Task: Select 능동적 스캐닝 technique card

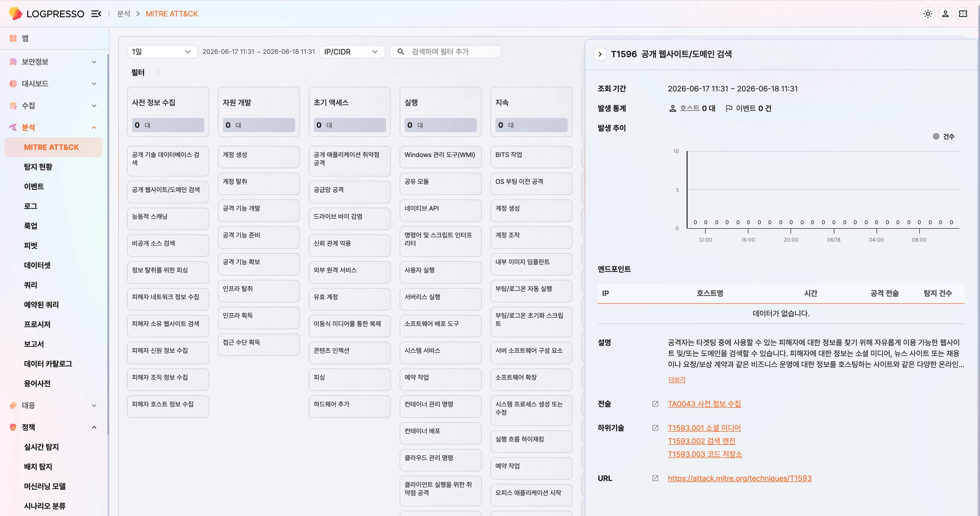Action: pyautogui.click(x=168, y=219)
